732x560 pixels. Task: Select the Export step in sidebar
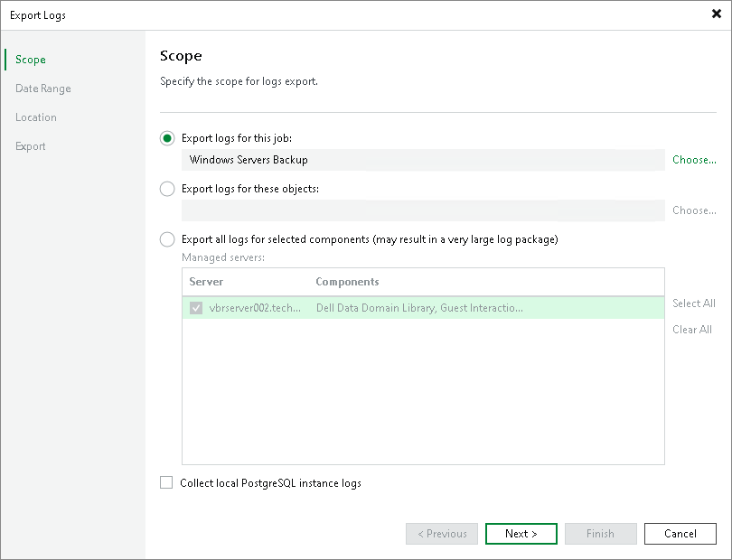click(30, 145)
